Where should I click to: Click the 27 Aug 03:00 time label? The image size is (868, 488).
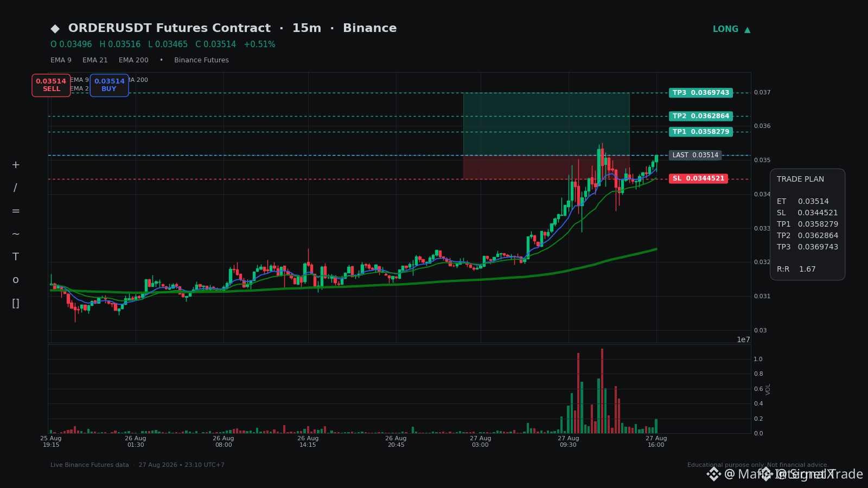481,442
